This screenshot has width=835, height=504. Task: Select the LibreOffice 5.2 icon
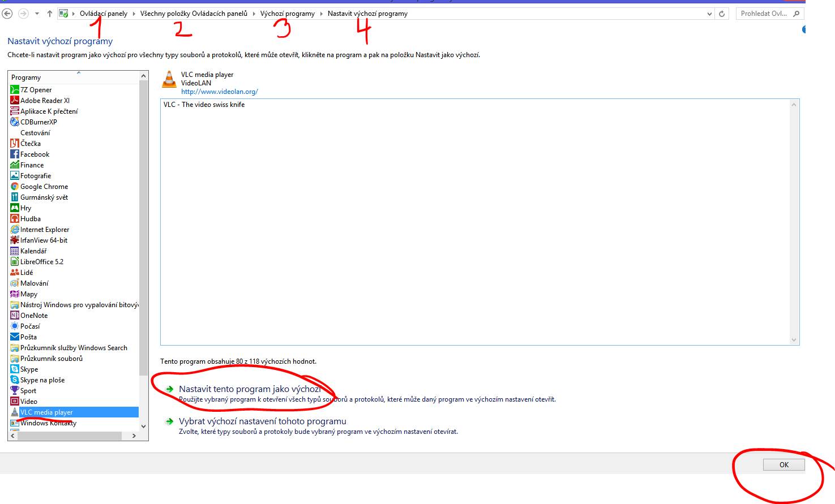15,261
